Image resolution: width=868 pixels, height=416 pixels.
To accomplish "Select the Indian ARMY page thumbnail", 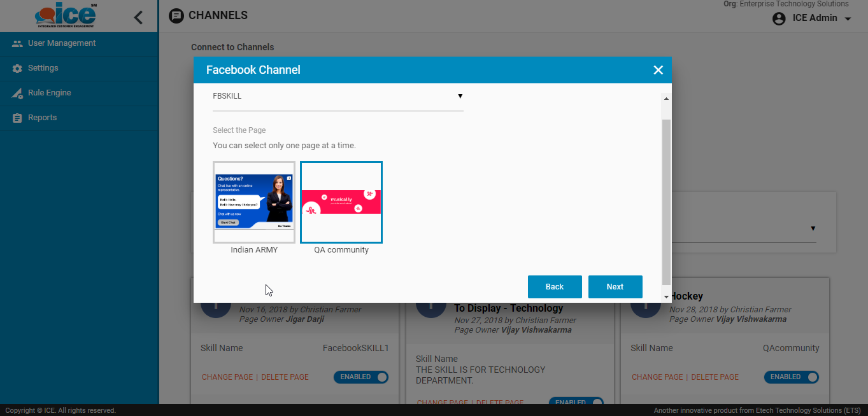I will [x=254, y=202].
